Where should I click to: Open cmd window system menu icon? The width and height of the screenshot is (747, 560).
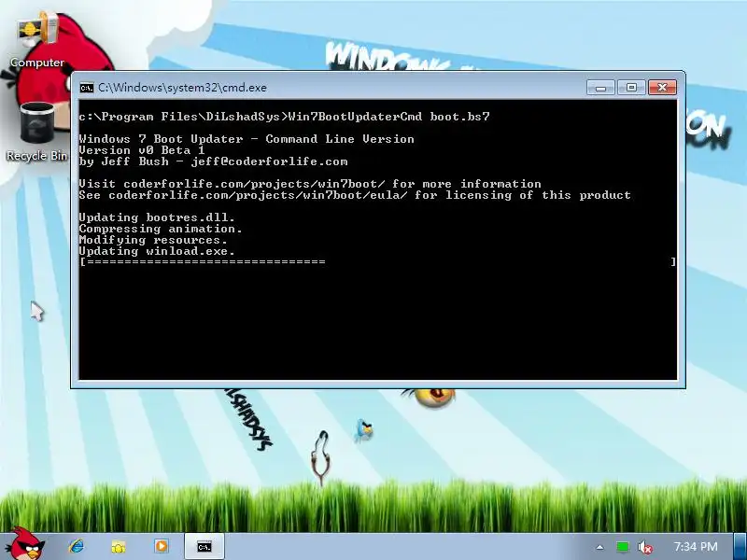click(87, 88)
